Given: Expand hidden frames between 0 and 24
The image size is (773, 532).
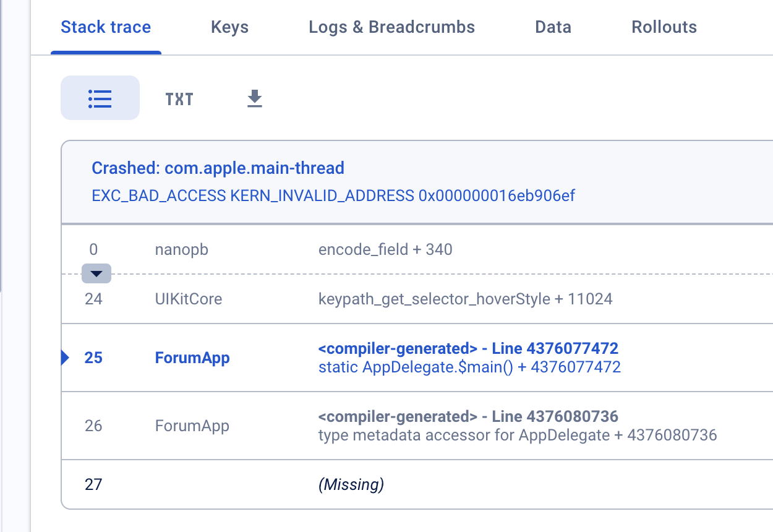Looking at the screenshot, I should 96,273.
